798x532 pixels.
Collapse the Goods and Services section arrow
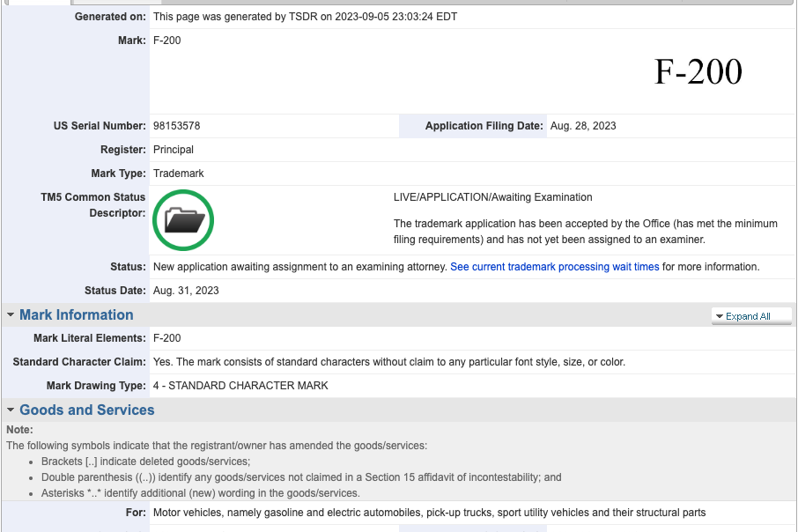(x=11, y=410)
